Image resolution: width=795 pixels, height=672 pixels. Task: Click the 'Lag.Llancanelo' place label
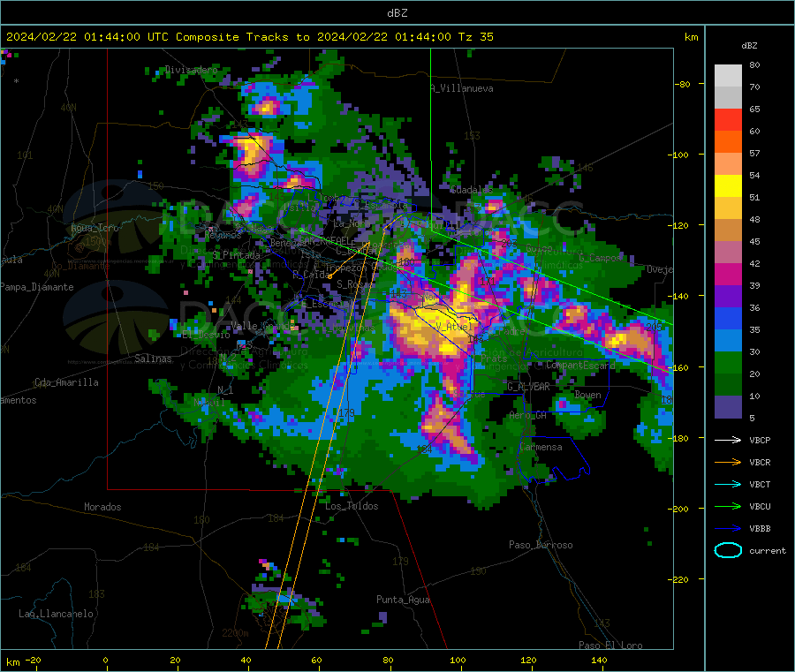56,614
